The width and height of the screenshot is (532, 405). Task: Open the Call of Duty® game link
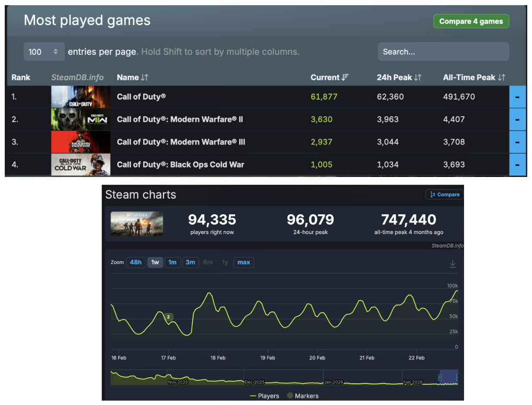tap(141, 96)
